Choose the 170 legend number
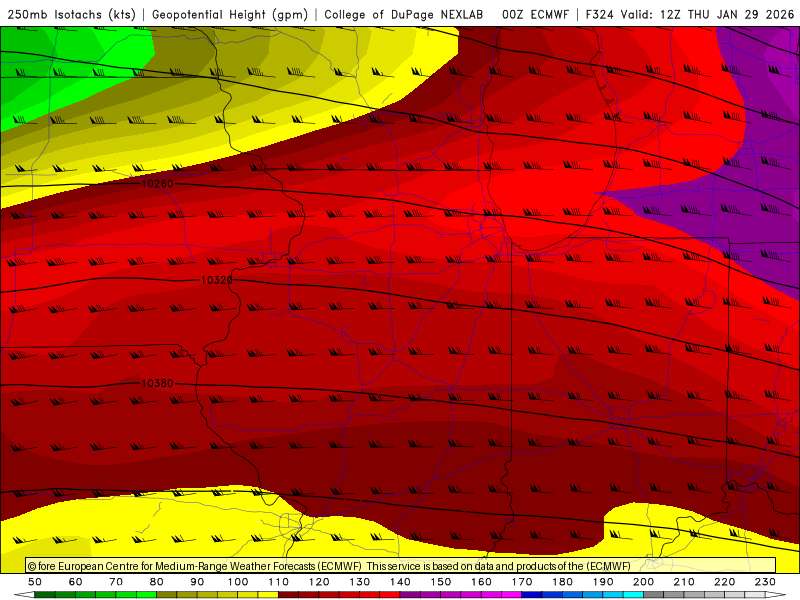The width and height of the screenshot is (800, 600). pyautogui.click(x=522, y=582)
